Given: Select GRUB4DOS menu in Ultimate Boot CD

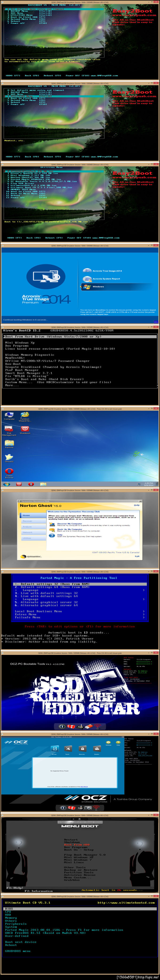Looking at the screenshot, I should [18, 951].
